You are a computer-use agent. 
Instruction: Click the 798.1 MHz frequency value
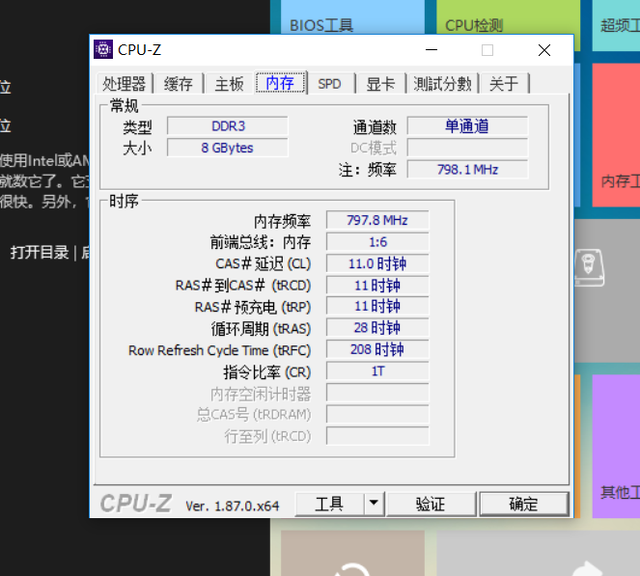pos(467,169)
